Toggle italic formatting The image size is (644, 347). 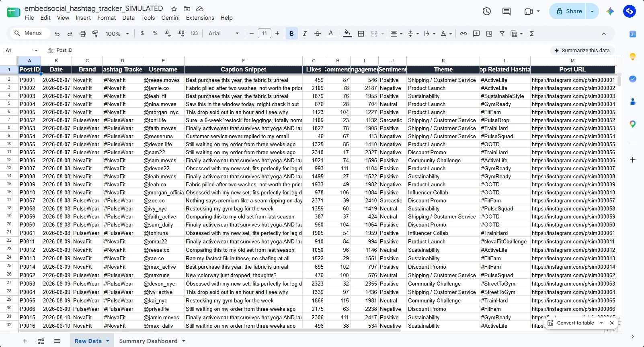(305, 34)
